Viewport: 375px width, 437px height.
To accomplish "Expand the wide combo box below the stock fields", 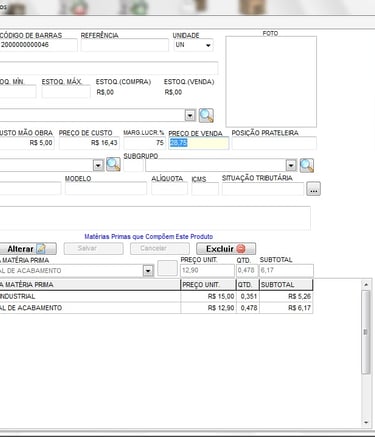I will 190,115.
